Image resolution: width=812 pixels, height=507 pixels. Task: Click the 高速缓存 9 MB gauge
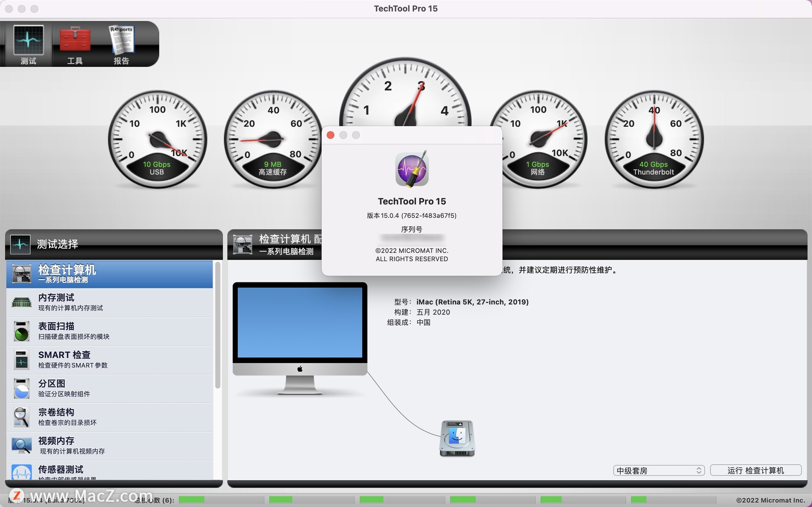click(273, 139)
